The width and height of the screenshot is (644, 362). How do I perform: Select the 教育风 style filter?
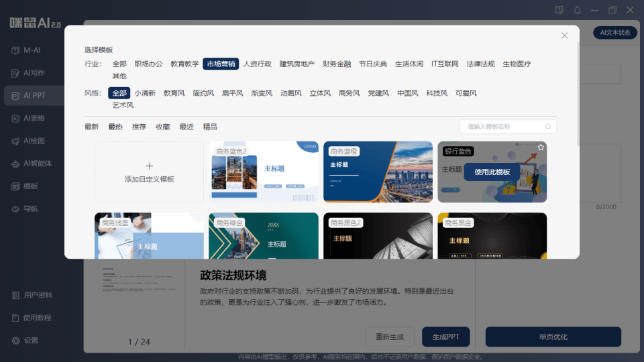coord(174,93)
